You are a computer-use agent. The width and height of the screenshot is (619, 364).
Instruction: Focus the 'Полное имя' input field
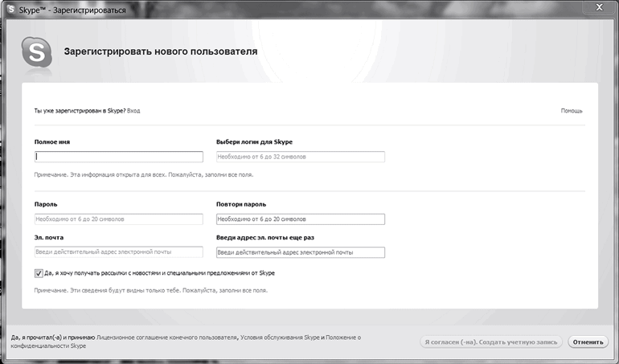coord(119,157)
